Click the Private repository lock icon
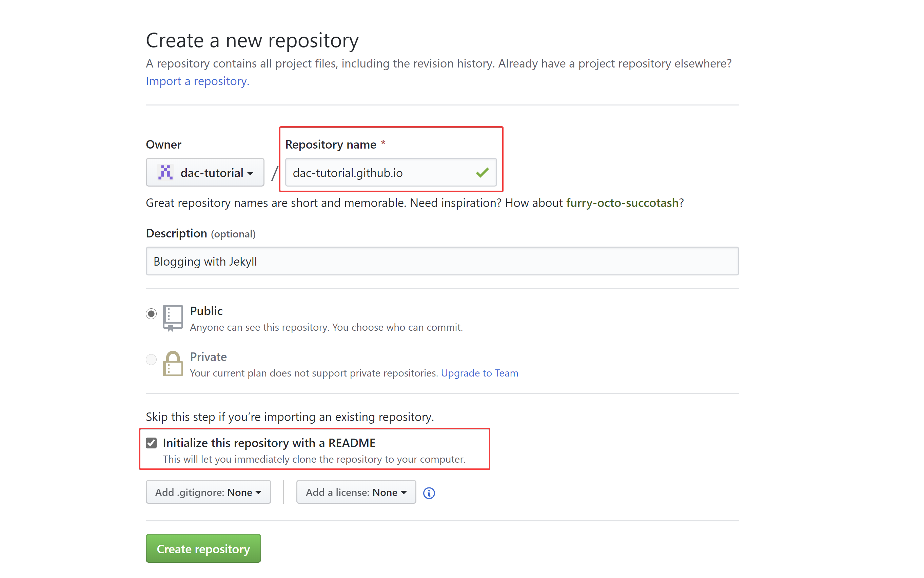The image size is (924, 578). pyautogui.click(x=173, y=364)
